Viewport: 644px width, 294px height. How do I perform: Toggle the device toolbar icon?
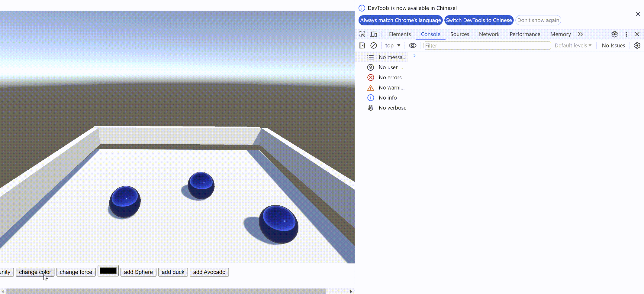point(374,34)
